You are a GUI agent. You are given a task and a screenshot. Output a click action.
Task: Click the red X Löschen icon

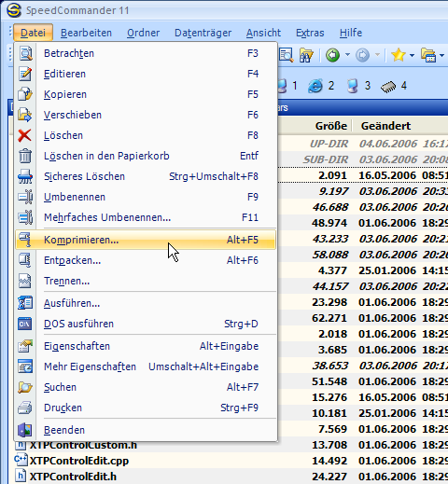point(24,135)
